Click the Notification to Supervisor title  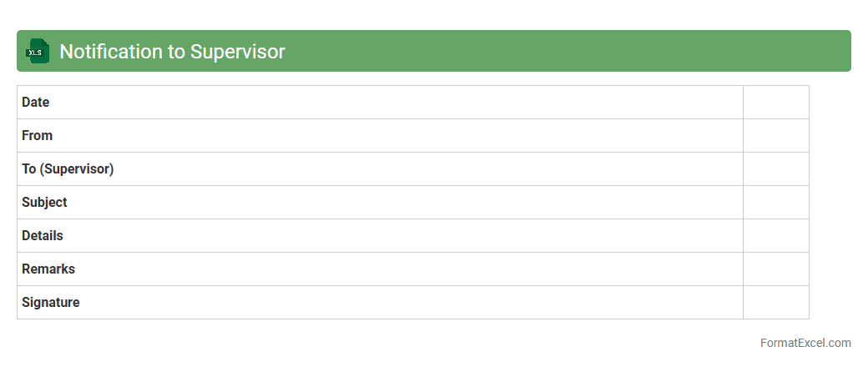coord(172,52)
